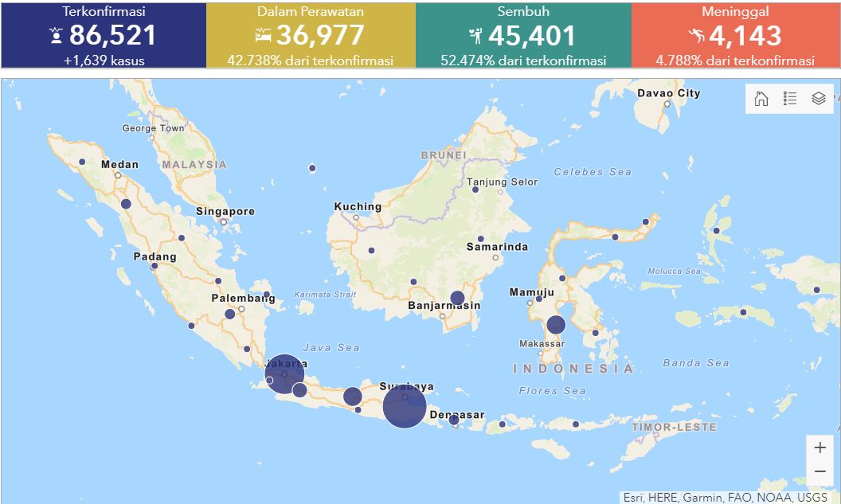Click the Singapore label on the map
Viewport: 841px width, 504px height.
[x=225, y=211]
